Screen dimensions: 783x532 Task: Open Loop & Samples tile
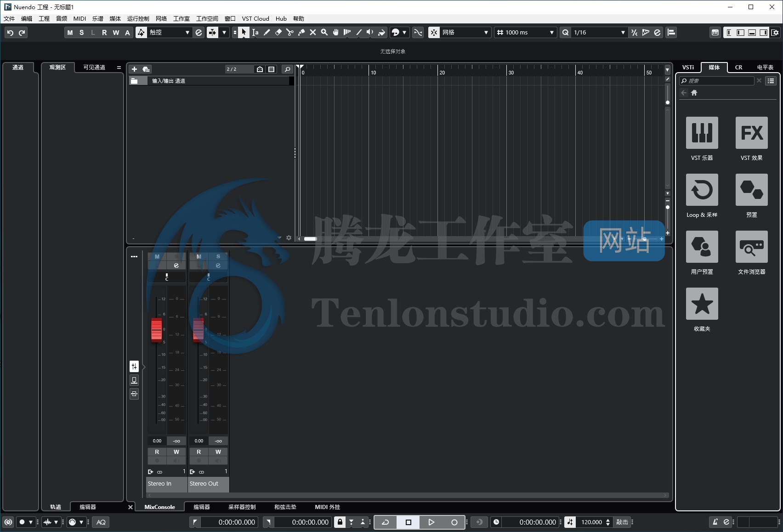click(x=702, y=190)
